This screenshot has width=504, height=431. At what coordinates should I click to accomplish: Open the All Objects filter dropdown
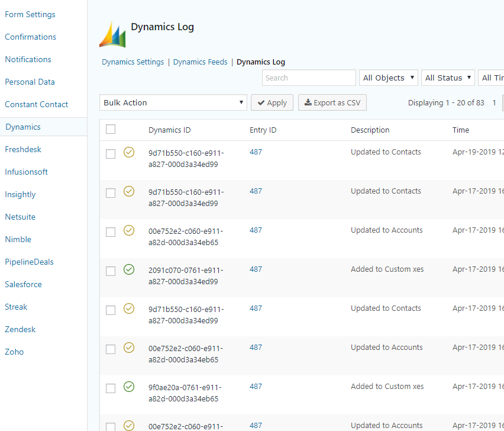click(389, 78)
